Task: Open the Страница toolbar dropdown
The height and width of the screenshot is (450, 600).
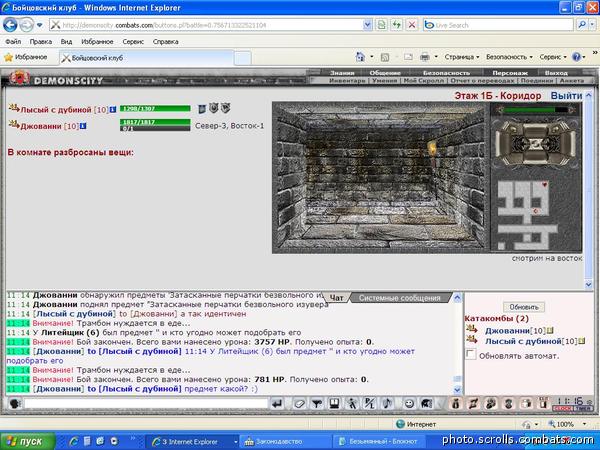Action: [462, 57]
